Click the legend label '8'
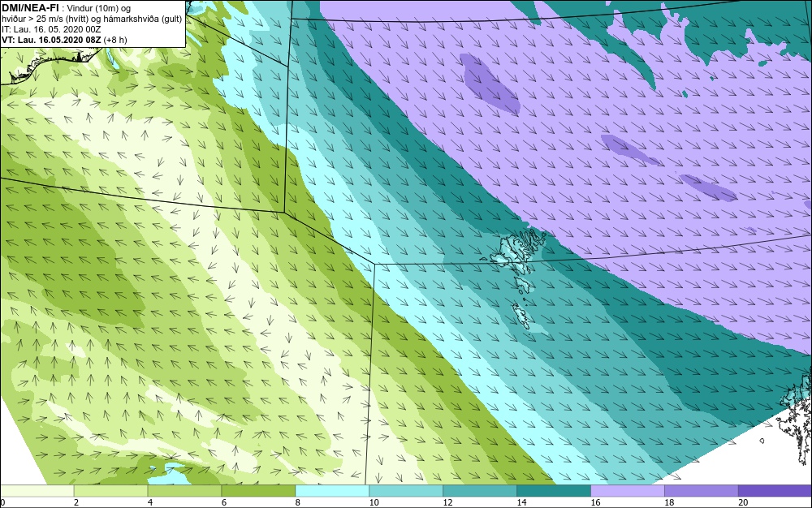812x508 pixels. [297, 502]
